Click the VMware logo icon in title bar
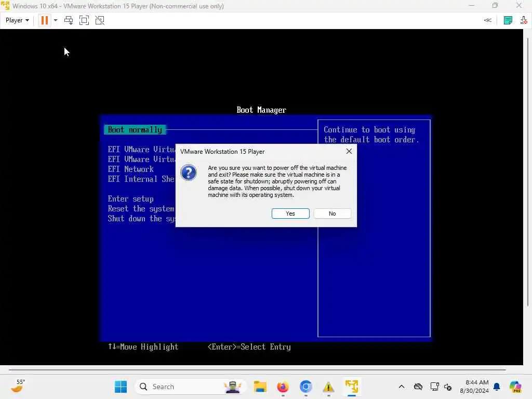This screenshot has width=532, height=399. [5, 6]
